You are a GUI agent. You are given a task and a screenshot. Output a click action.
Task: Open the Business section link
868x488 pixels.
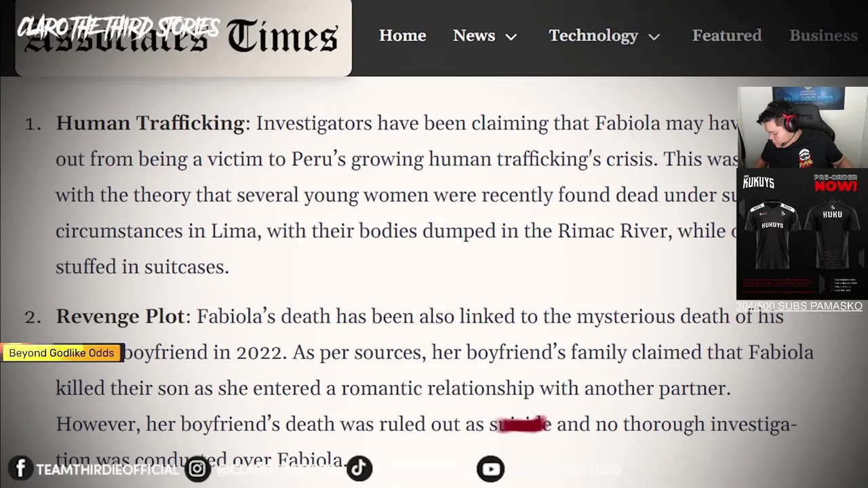pyautogui.click(x=823, y=36)
